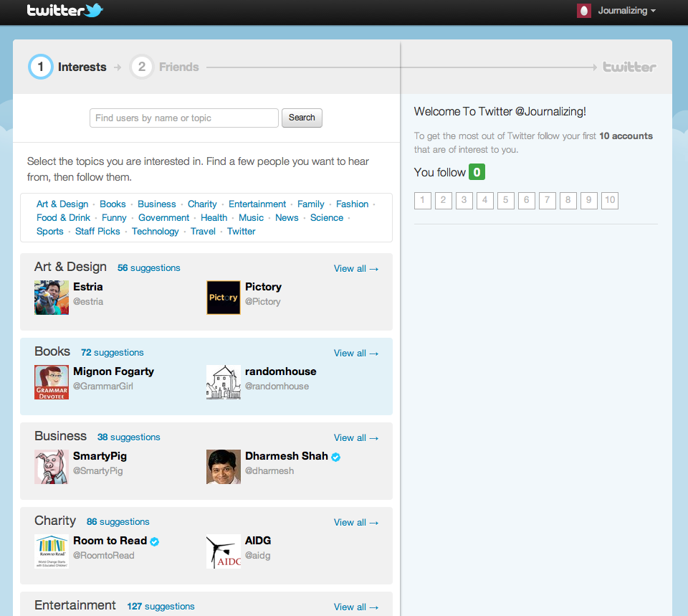Click follow slot number 10
The height and width of the screenshot is (616, 688).
[x=610, y=201]
